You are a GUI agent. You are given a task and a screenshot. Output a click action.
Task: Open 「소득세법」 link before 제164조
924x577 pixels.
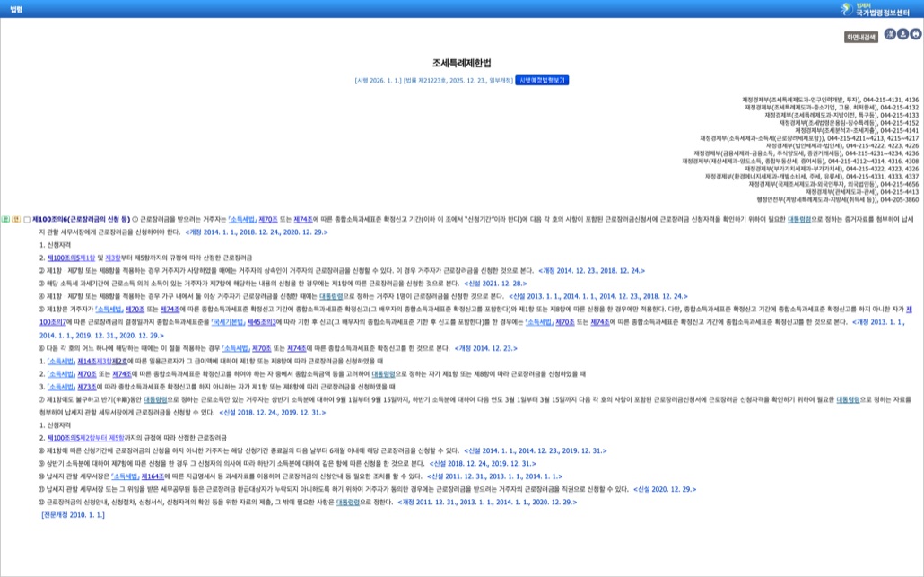click(125, 476)
